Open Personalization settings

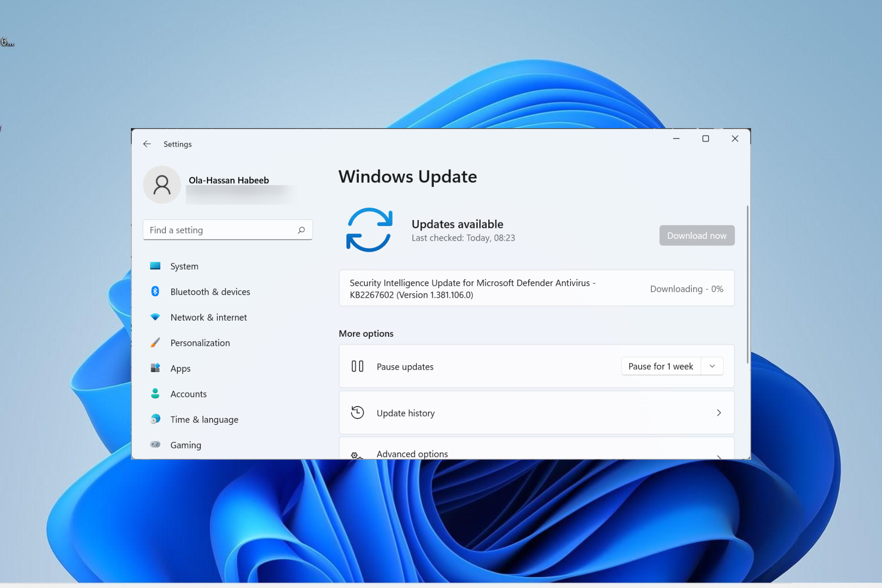(x=199, y=342)
